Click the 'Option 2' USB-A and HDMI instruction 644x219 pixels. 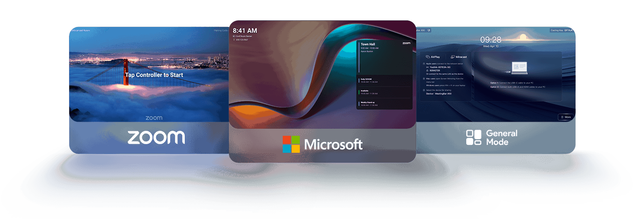[518, 87]
